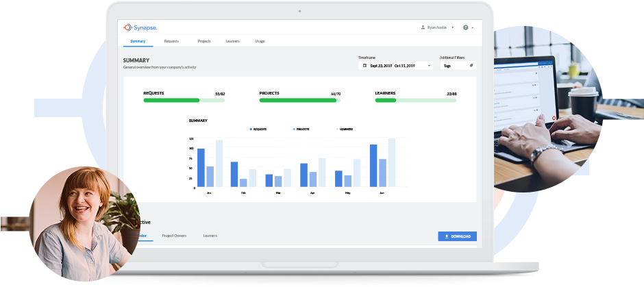The image size is (644, 287).
Task: Switch to the Projects tab
Action: (x=204, y=41)
